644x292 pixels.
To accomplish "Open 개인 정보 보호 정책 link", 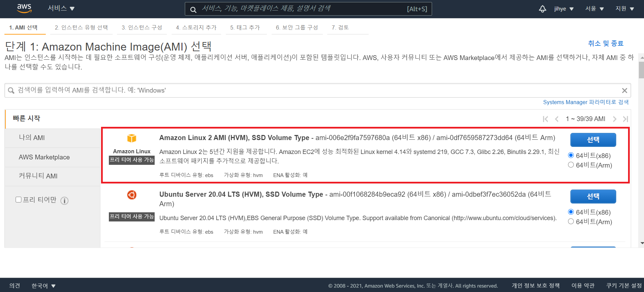I will click(535, 286).
